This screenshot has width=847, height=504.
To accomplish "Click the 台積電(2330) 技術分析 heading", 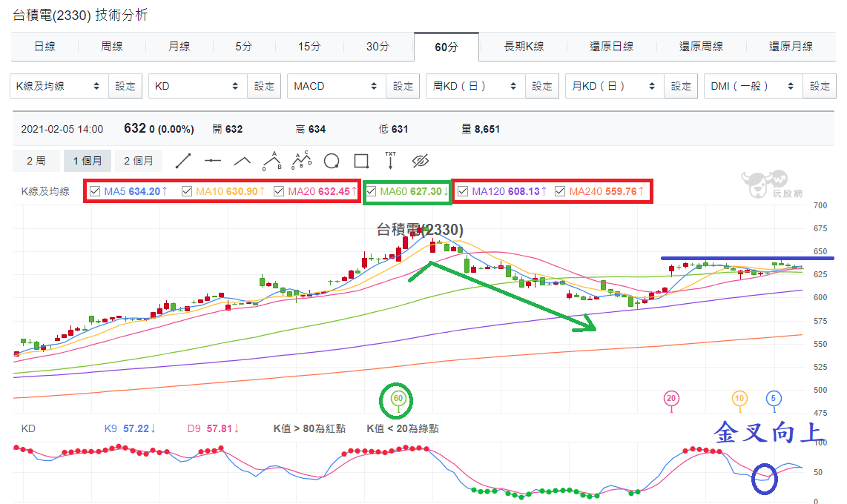I will point(80,15).
